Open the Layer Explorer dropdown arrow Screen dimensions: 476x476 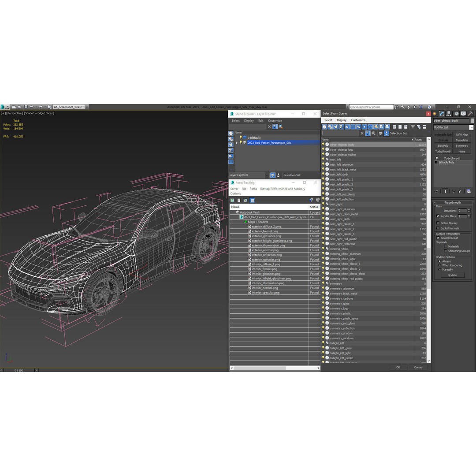[x=267, y=175]
